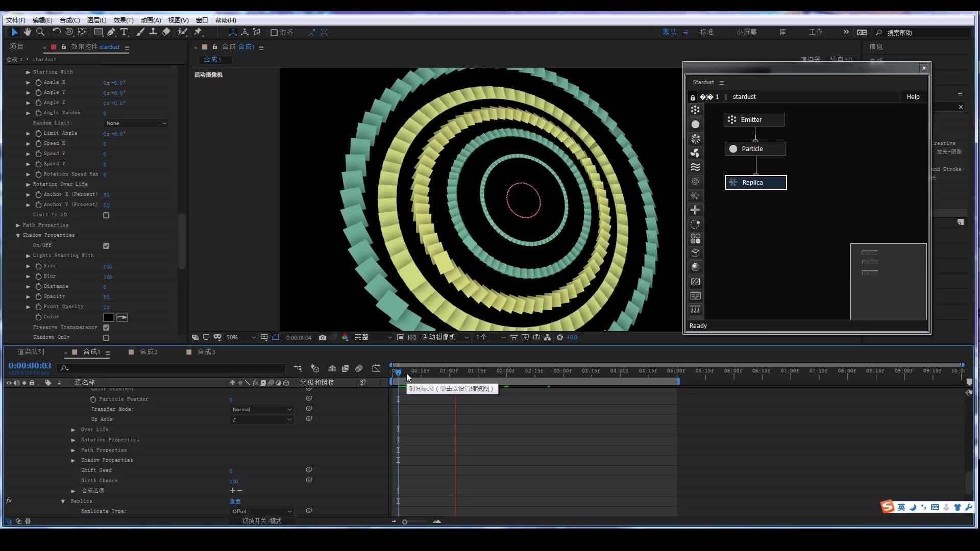This screenshot has height=551, width=980.
Task: Switch to 合成2 timeline tab
Action: point(149,352)
